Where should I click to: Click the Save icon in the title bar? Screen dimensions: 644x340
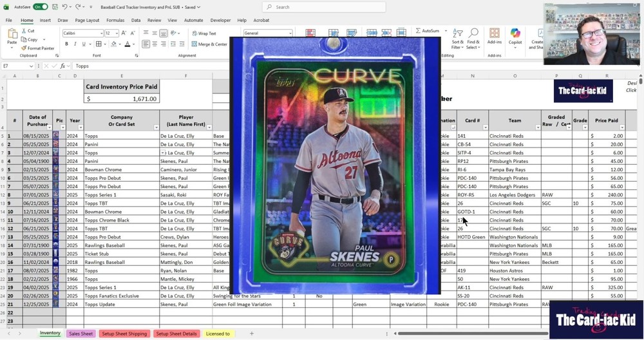pyautogui.click(x=55, y=7)
